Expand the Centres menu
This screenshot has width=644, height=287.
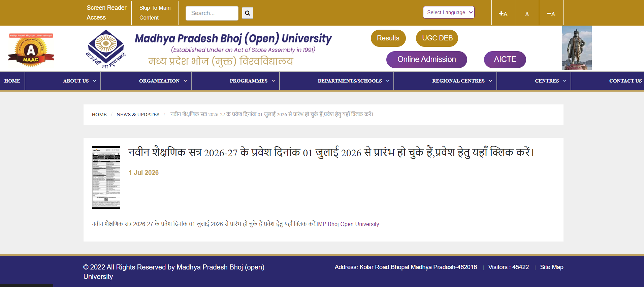550,81
